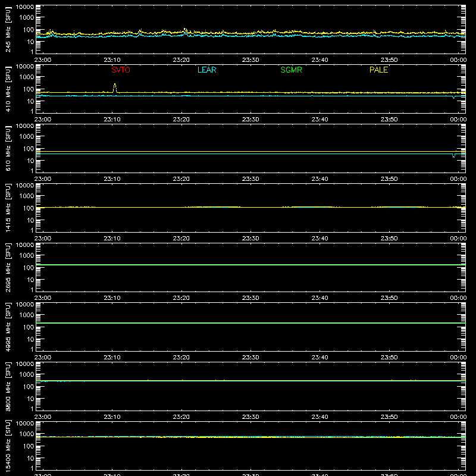
Task: Click the yellow PALE station label
Action: (378, 70)
